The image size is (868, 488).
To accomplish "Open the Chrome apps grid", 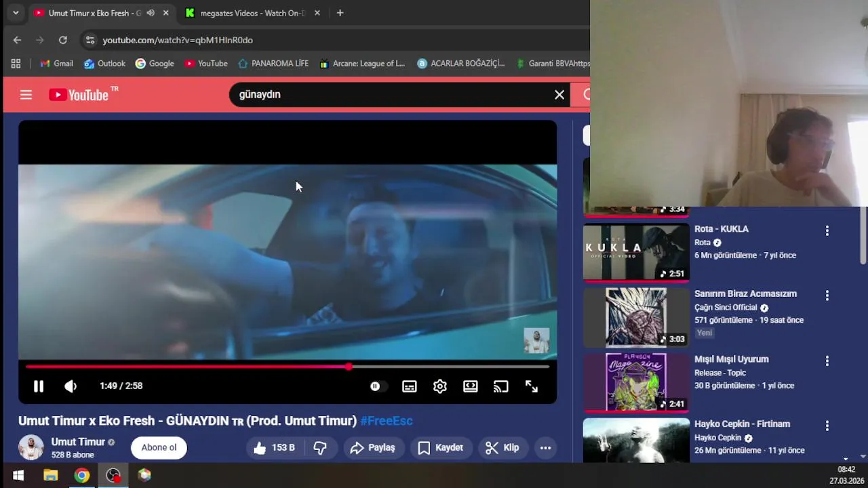I will pos(16,64).
